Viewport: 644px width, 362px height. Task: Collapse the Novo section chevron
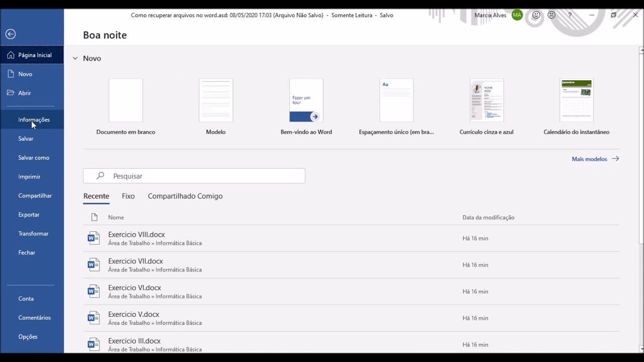[75, 58]
